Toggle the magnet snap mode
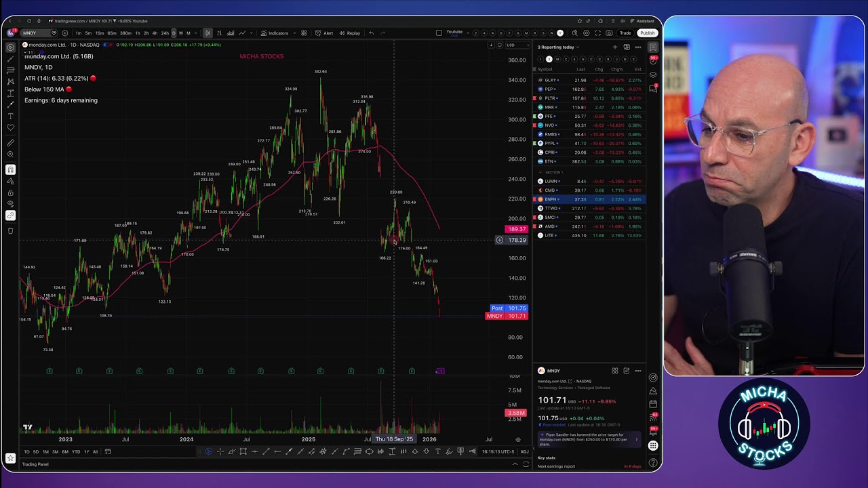Viewport: 868px width, 488px height. point(10,169)
